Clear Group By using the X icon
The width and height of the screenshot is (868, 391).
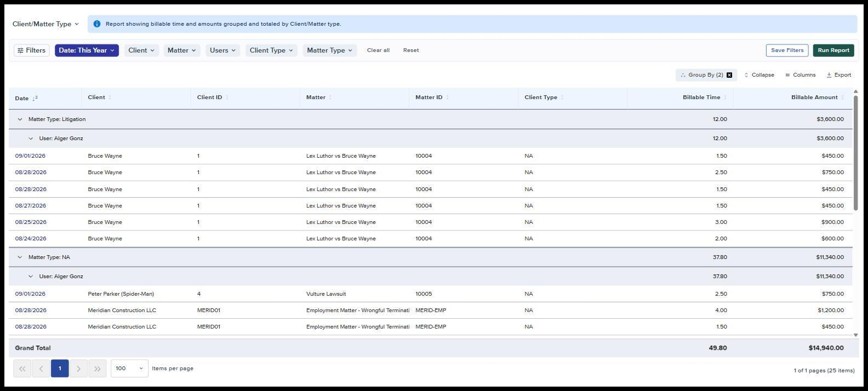(729, 75)
